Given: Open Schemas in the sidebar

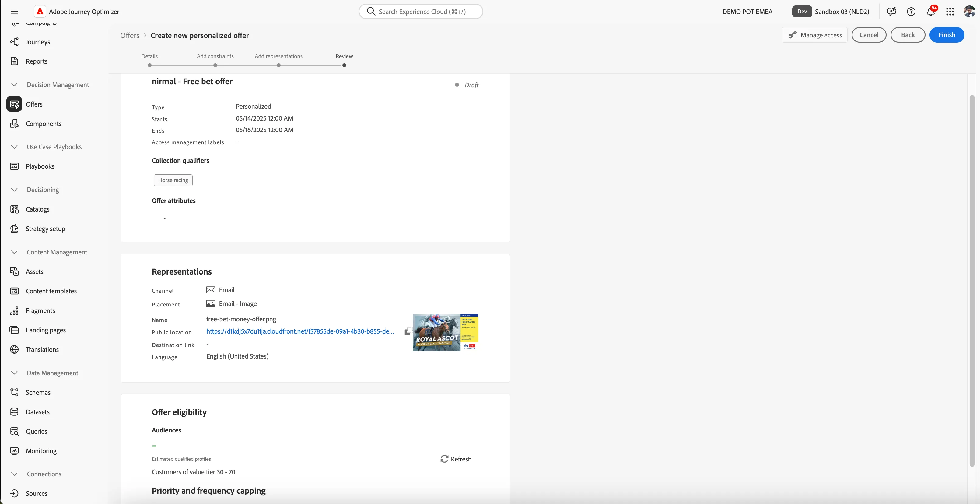Looking at the screenshot, I should click(38, 392).
